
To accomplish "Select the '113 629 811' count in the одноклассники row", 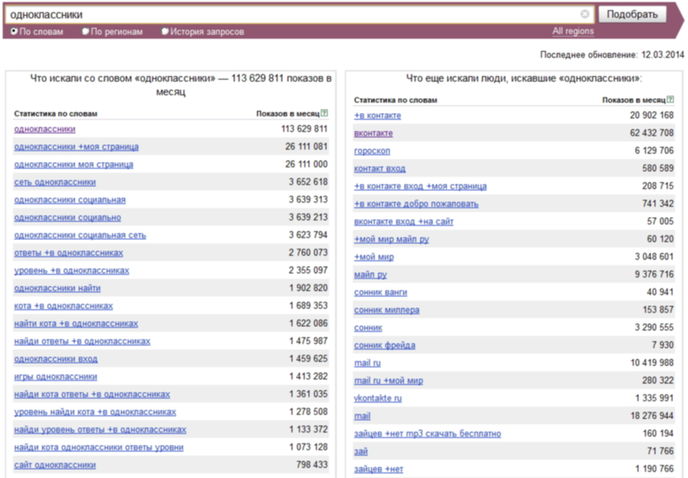I will tap(304, 129).
